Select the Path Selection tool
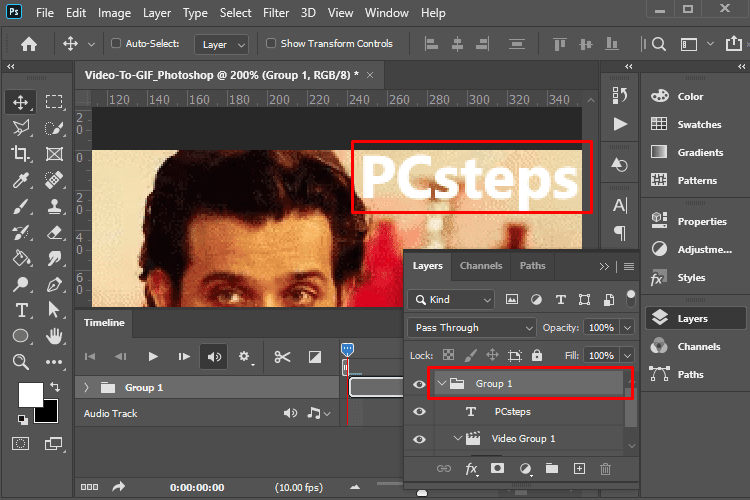Screen dimensions: 750x500 coord(54,310)
